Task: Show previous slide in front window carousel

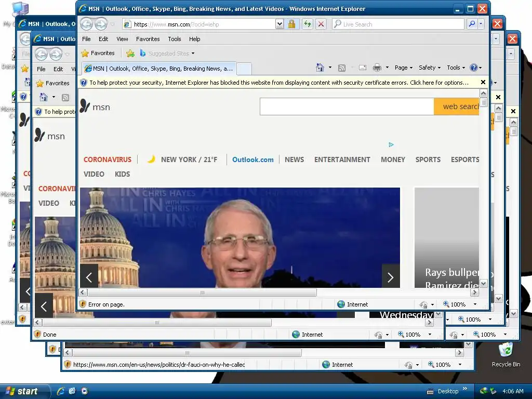Action: [x=89, y=277]
